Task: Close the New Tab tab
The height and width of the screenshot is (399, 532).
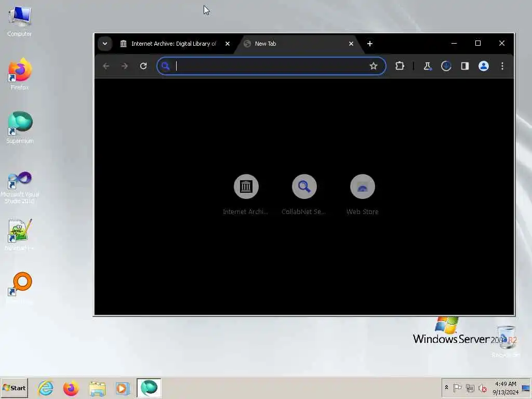Action: (x=351, y=44)
